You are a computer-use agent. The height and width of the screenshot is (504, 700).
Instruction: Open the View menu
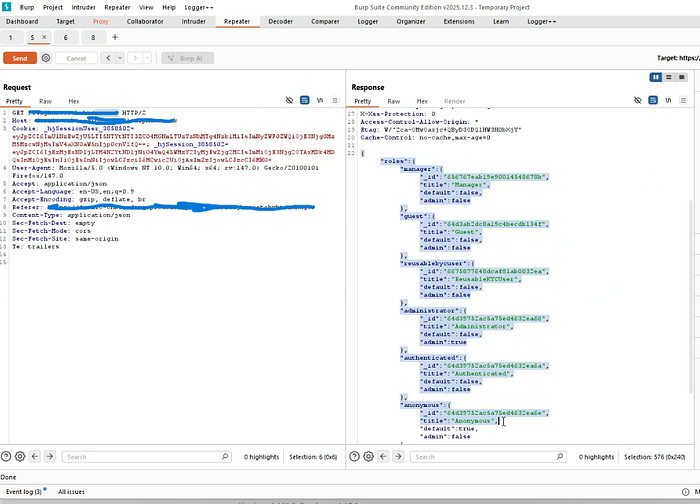(146, 7)
